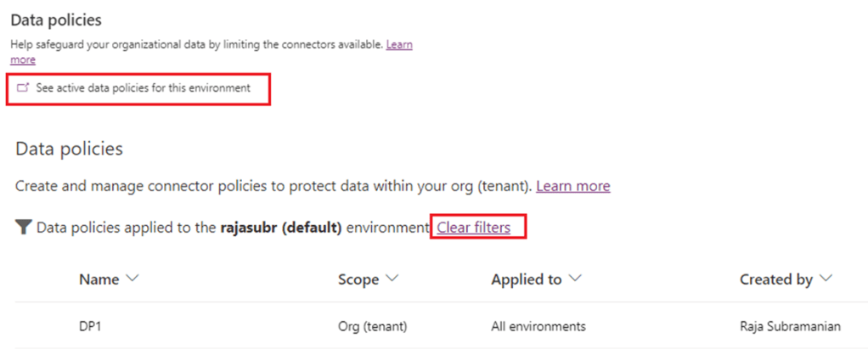Expand the Name column chevron
Screen dimensions: 868x361
click(x=133, y=279)
